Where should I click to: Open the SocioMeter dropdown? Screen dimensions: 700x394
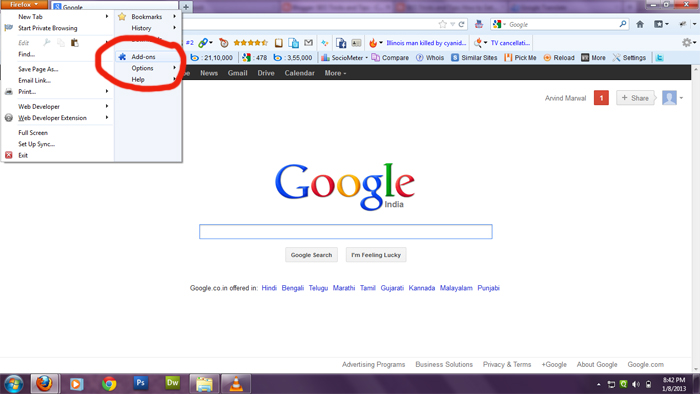(x=344, y=58)
